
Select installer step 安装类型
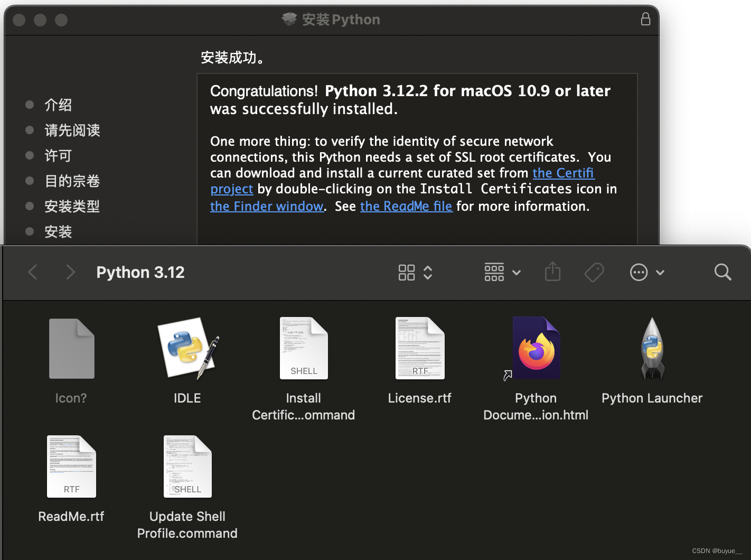72,207
